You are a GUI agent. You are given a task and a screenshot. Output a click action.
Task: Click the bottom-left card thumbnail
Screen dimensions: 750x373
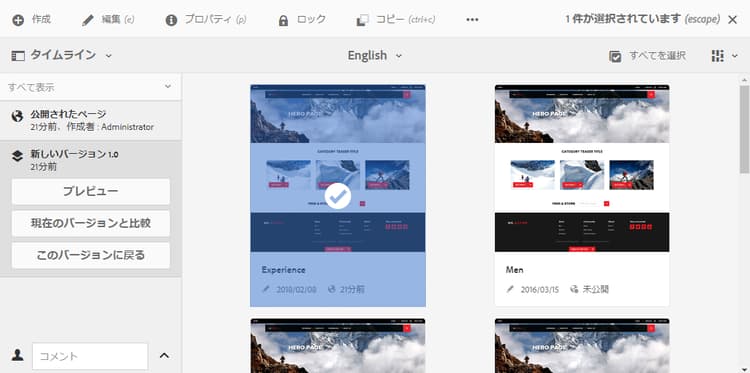tap(338, 346)
